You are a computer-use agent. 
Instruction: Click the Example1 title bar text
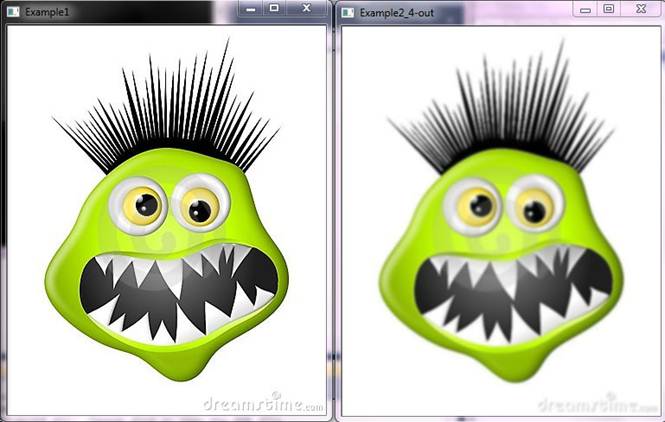pyautogui.click(x=47, y=12)
